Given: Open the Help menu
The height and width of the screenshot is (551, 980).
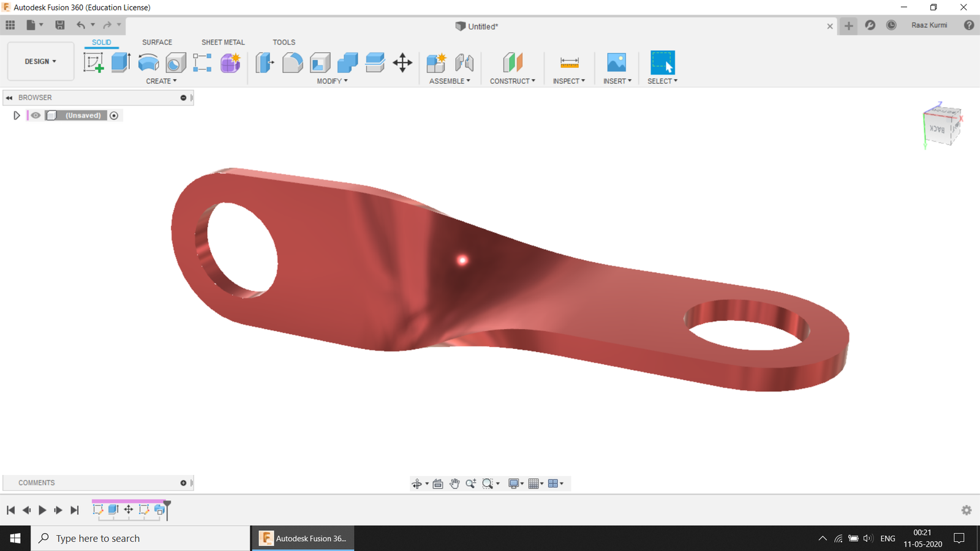Looking at the screenshot, I should pos(969,25).
